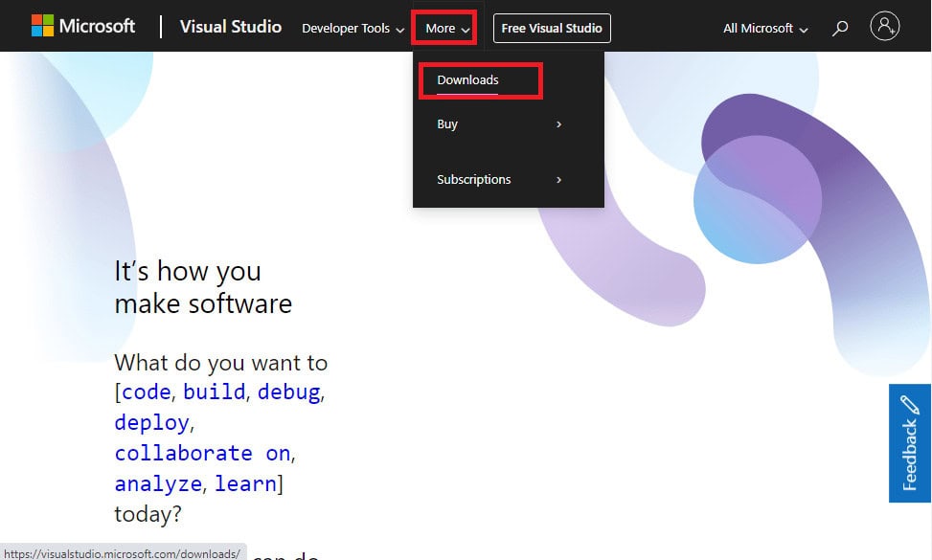Click the "deploy" keyword text
Screen dimensions: 932x560
(151, 423)
